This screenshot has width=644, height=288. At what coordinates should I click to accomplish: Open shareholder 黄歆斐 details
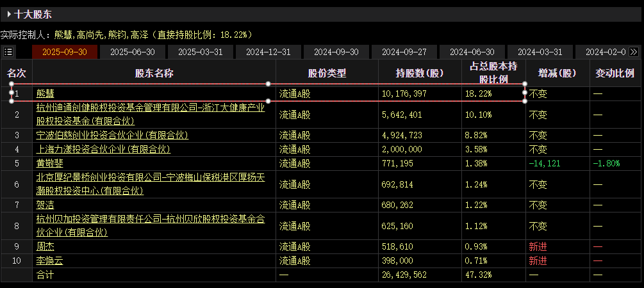(49, 163)
